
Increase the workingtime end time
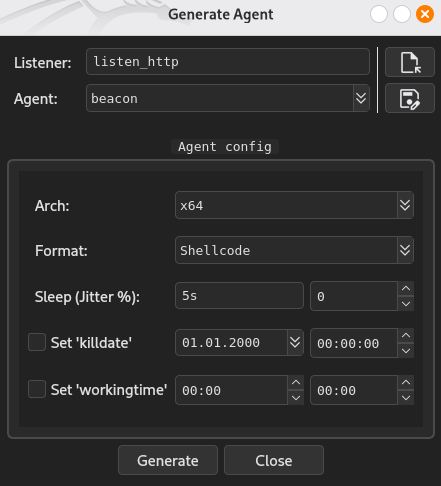coord(406,383)
